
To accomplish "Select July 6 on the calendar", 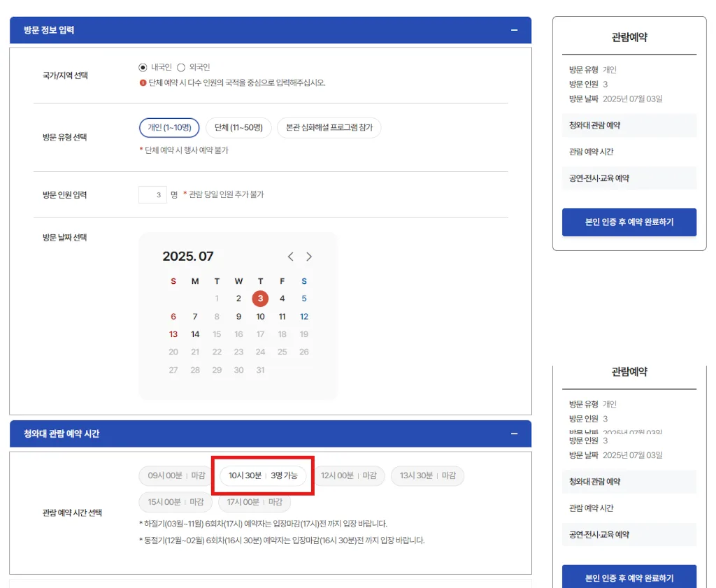I will [173, 316].
